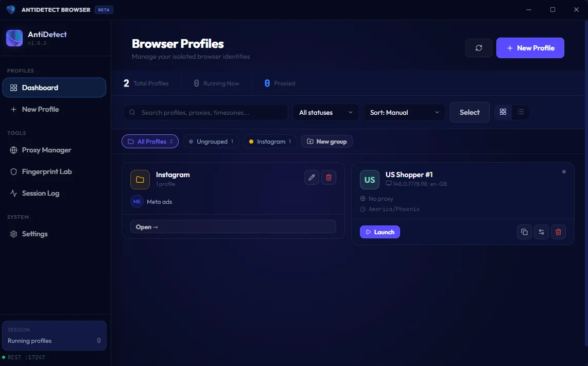588x366 pixels.
Task: Click the Running Now counter
Action: (216, 83)
